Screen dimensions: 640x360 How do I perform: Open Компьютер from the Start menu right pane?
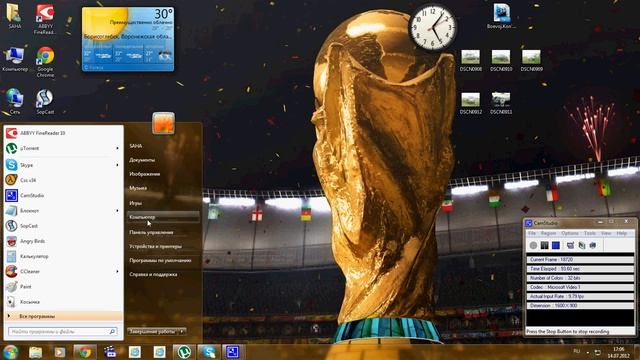(163, 217)
